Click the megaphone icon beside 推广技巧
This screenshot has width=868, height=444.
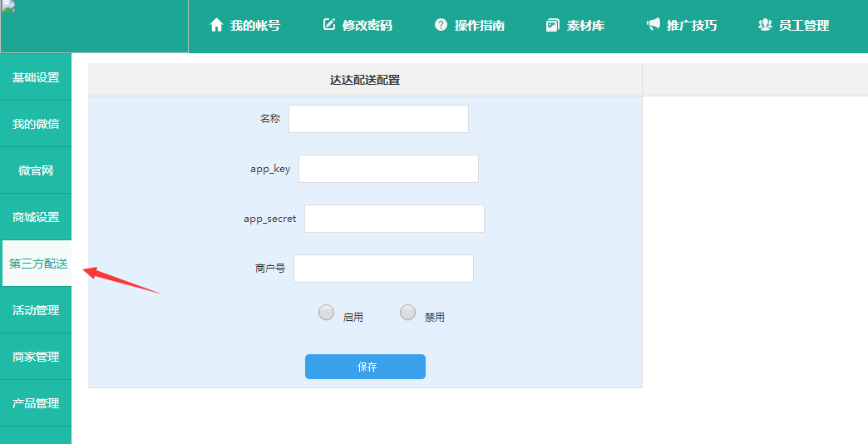point(653,24)
